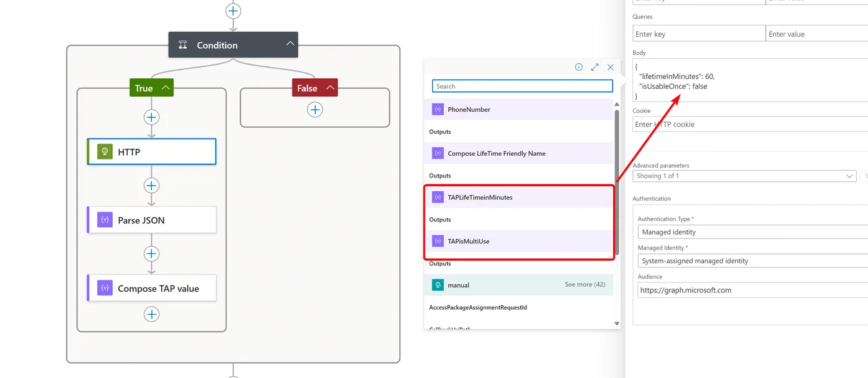Expand the dynamic content picker to full size

pyautogui.click(x=595, y=67)
